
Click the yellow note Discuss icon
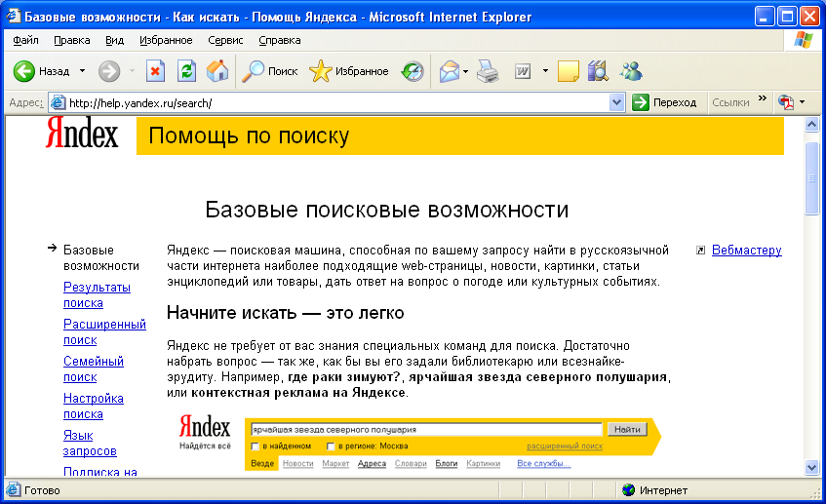pos(568,71)
